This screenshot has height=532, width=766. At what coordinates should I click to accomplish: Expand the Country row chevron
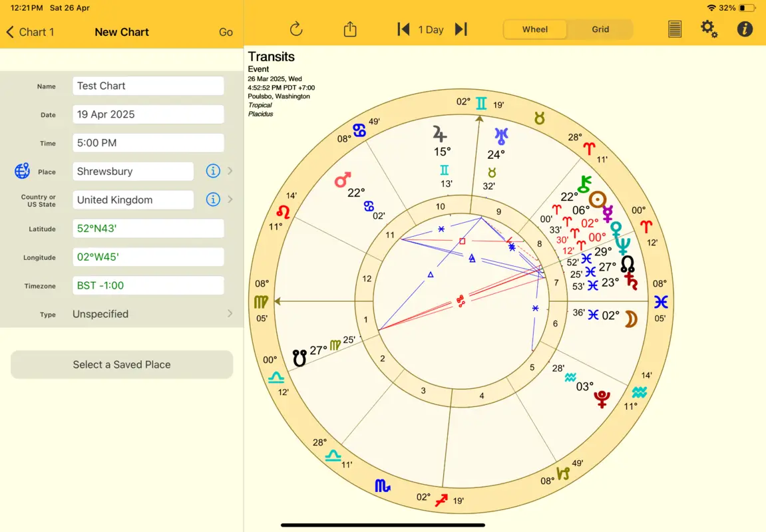tap(230, 199)
